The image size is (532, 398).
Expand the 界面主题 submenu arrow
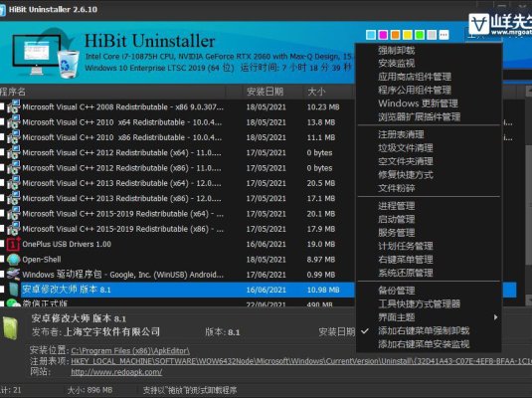pos(495,317)
